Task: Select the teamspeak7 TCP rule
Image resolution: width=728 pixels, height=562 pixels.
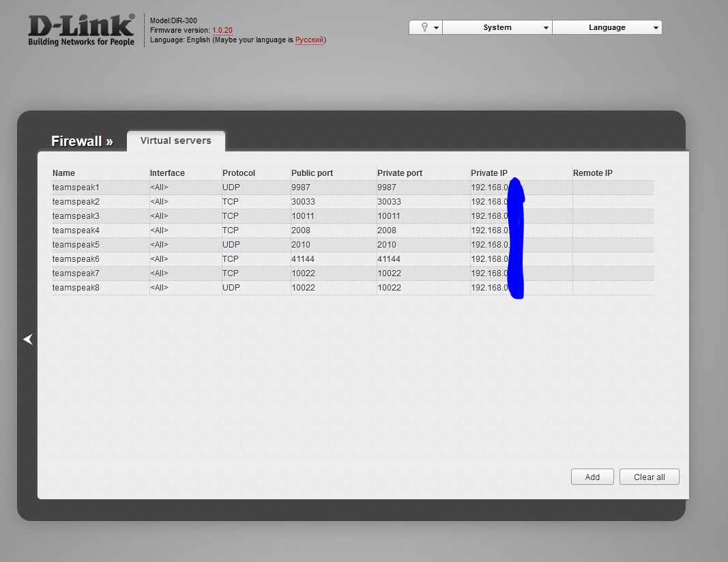Action: pyautogui.click(x=76, y=273)
